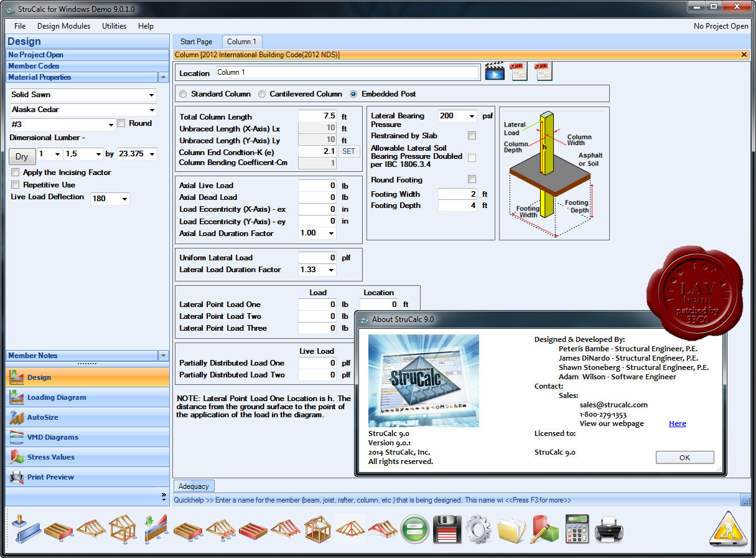
Task: Select the Design sidebar item
Action: pyautogui.click(x=87, y=377)
